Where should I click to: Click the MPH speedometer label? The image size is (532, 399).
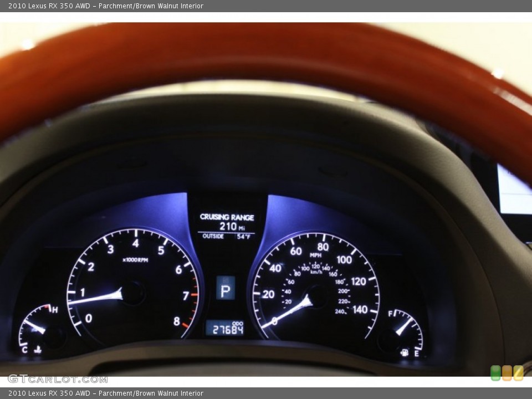(315, 255)
